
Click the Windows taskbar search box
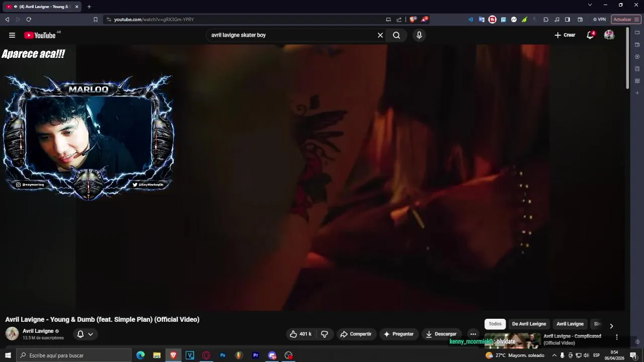click(x=74, y=355)
